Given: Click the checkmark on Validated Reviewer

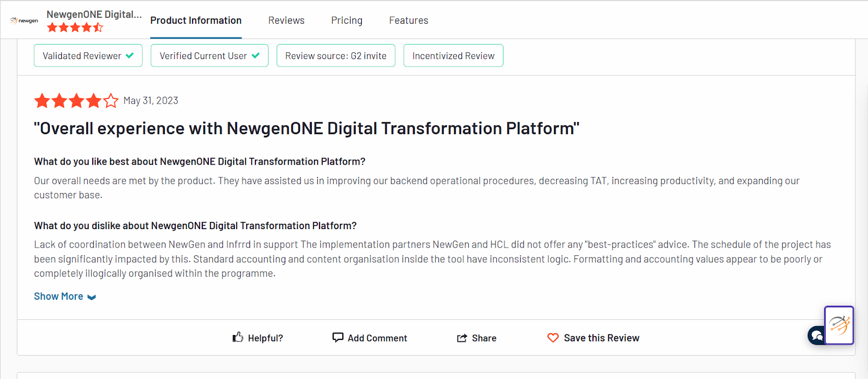Looking at the screenshot, I should pyautogui.click(x=130, y=55).
